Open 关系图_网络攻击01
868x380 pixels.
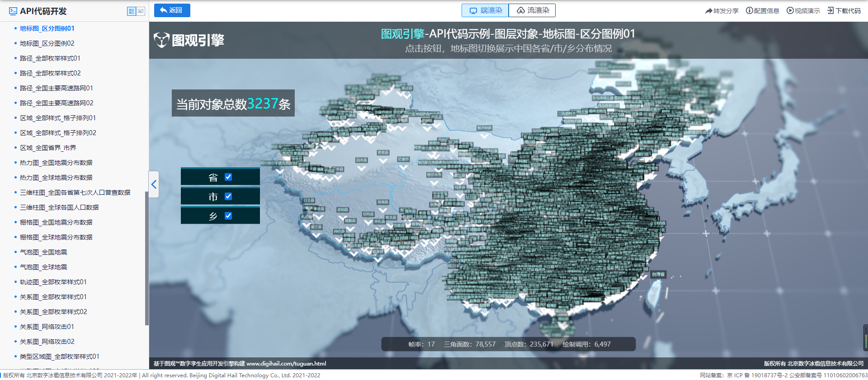tap(47, 327)
